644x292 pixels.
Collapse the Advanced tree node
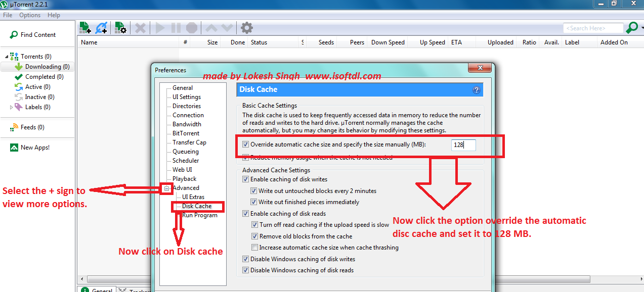[167, 188]
